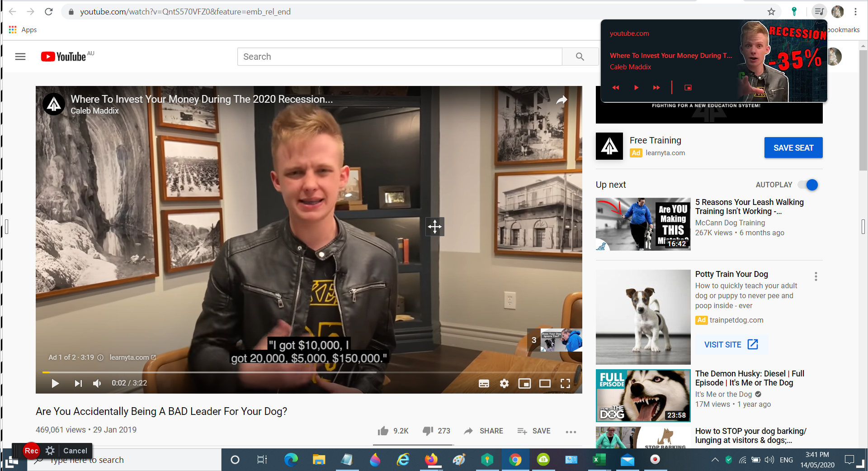The image size is (868, 471).
Task: Skip forward in the media control popup
Action: pos(656,87)
